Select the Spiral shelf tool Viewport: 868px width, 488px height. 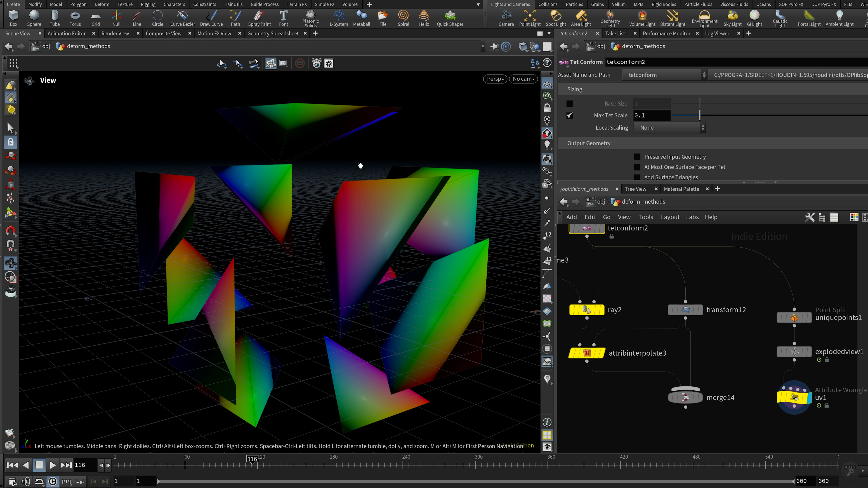click(x=403, y=16)
